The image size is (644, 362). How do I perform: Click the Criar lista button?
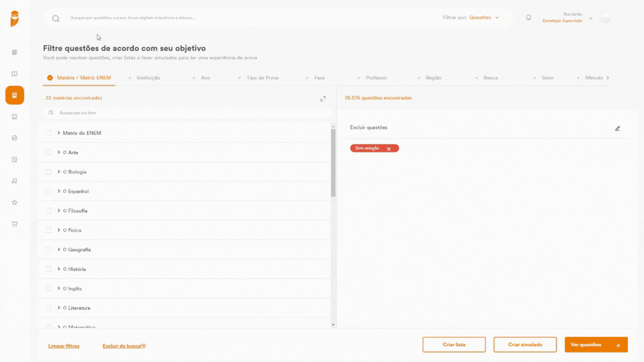pos(454,345)
